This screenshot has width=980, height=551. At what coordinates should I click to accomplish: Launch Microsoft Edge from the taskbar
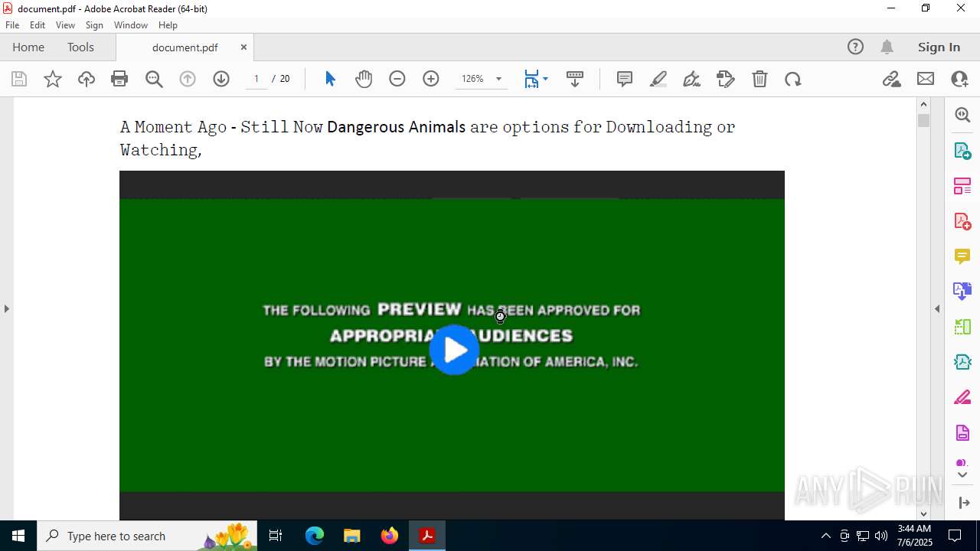click(315, 536)
